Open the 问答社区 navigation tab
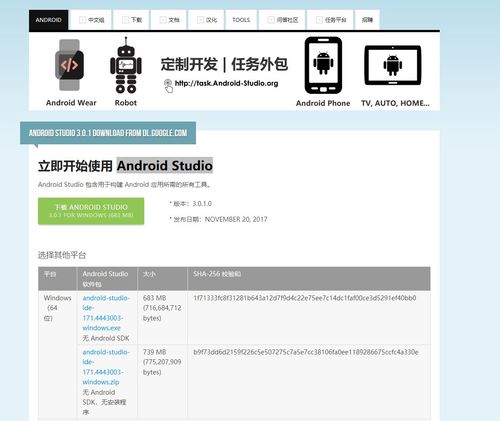 pos(283,20)
